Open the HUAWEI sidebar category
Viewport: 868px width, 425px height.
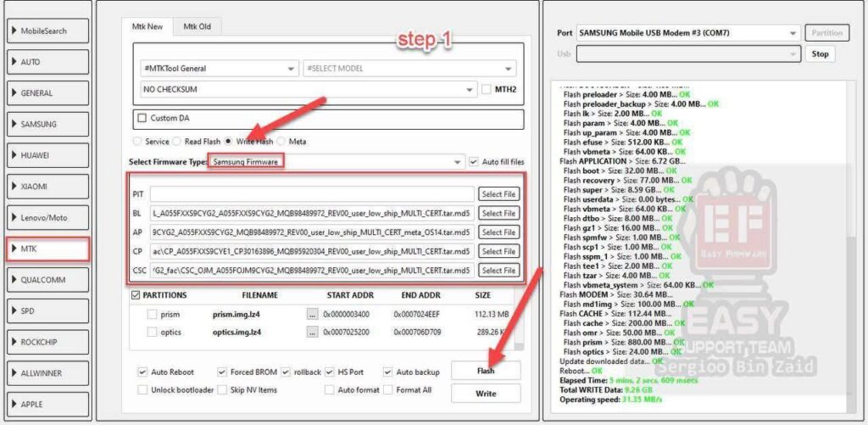click(x=47, y=155)
